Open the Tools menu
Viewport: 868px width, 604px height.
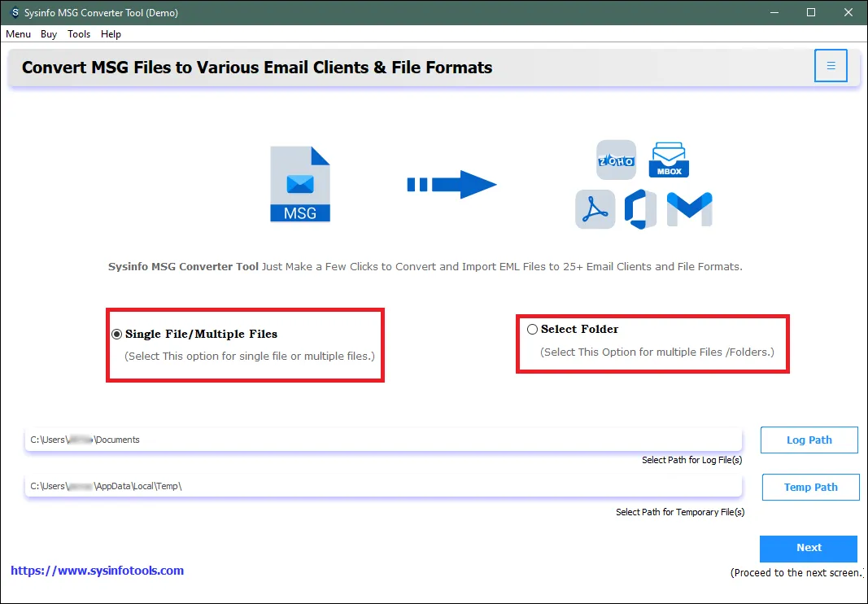point(79,34)
